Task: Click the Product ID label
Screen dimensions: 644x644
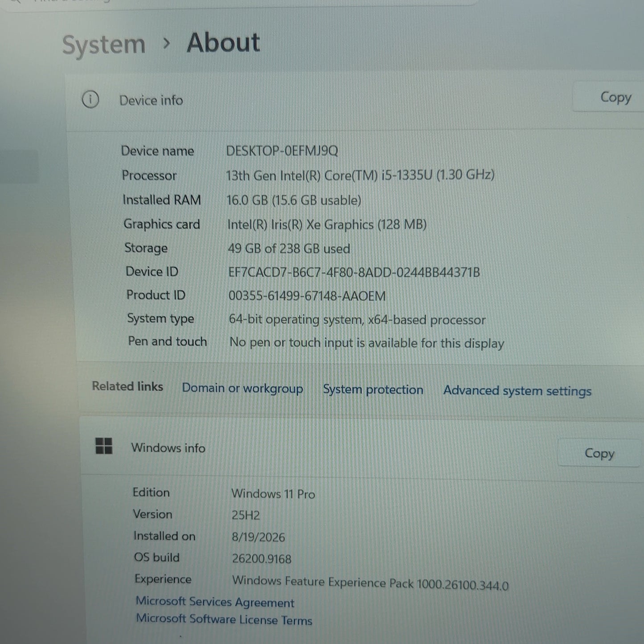Action: [156, 295]
